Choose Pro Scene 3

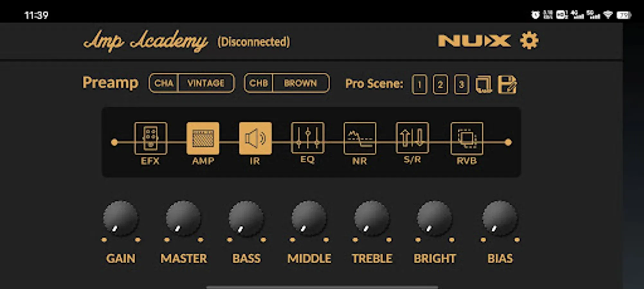pos(461,84)
